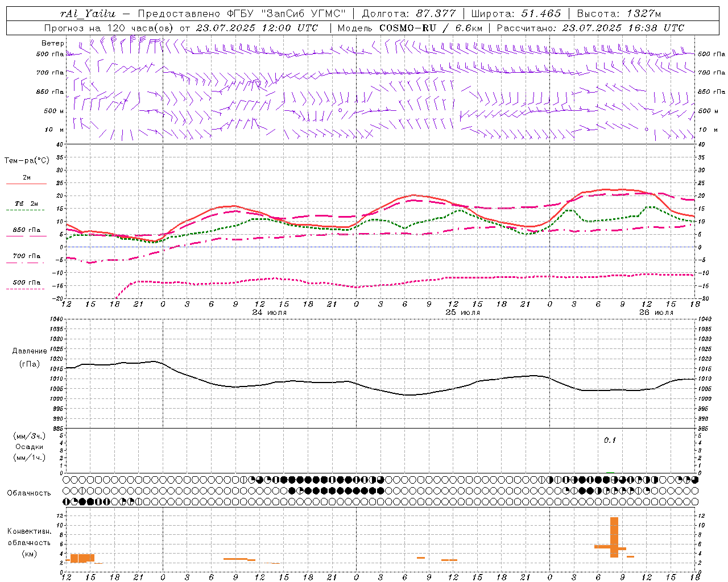
Task: Click Рассчитано: 23.07.2025 16:38 UTC text
Action: coord(590,28)
